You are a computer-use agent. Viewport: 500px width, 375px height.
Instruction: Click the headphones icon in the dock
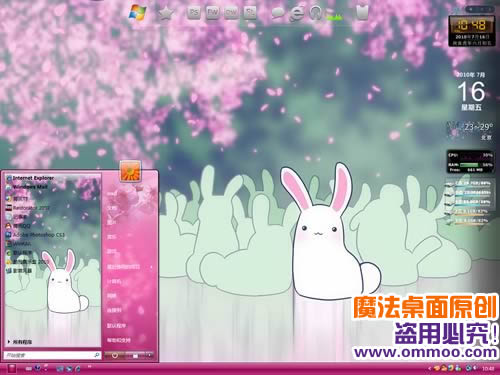point(315,13)
